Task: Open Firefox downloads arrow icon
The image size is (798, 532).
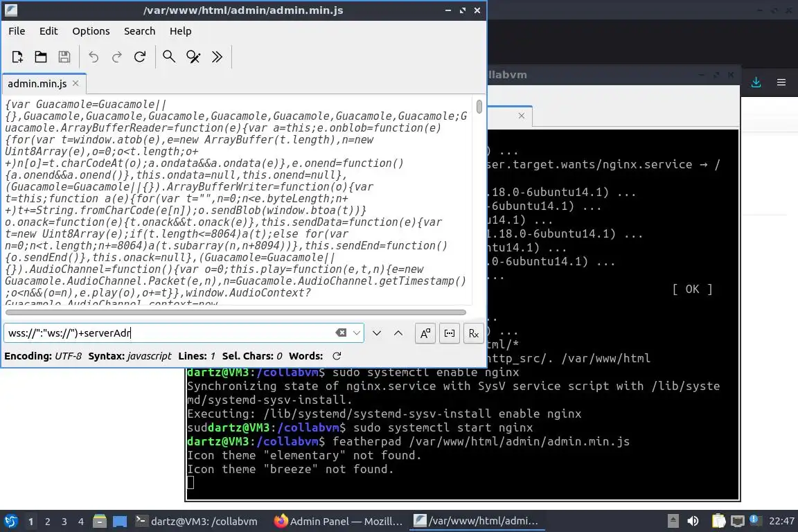Action: pyautogui.click(x=756, y=82)
